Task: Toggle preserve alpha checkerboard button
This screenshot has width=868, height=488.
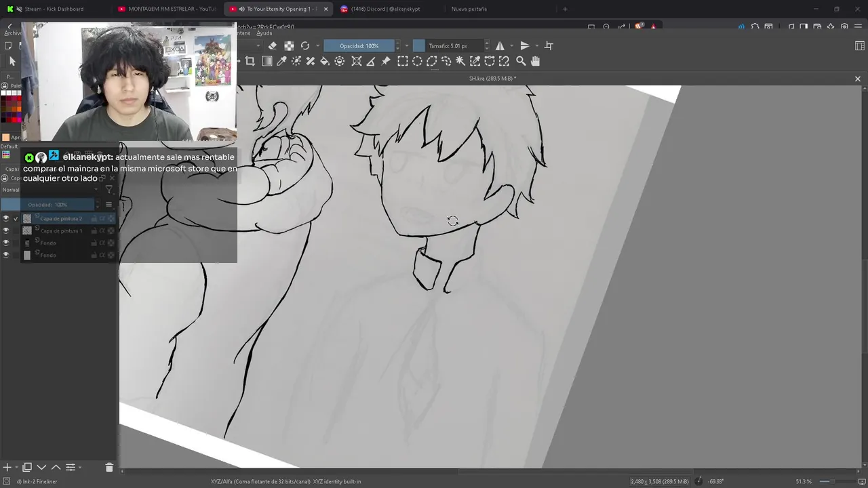Action: 289,45
